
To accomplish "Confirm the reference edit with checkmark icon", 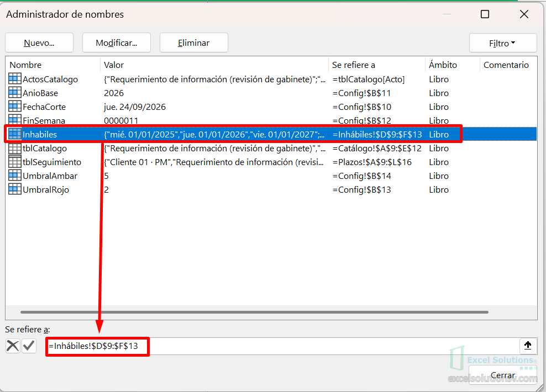I will [29, 346].
